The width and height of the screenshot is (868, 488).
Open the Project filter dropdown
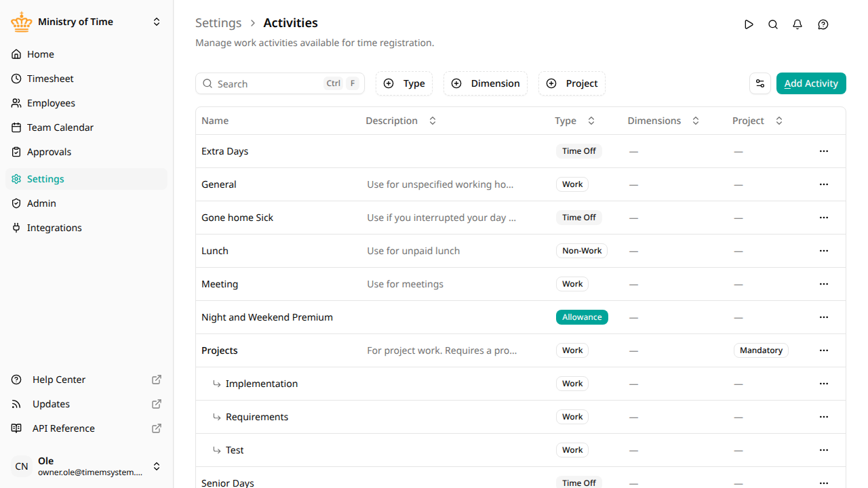[572, 83]
